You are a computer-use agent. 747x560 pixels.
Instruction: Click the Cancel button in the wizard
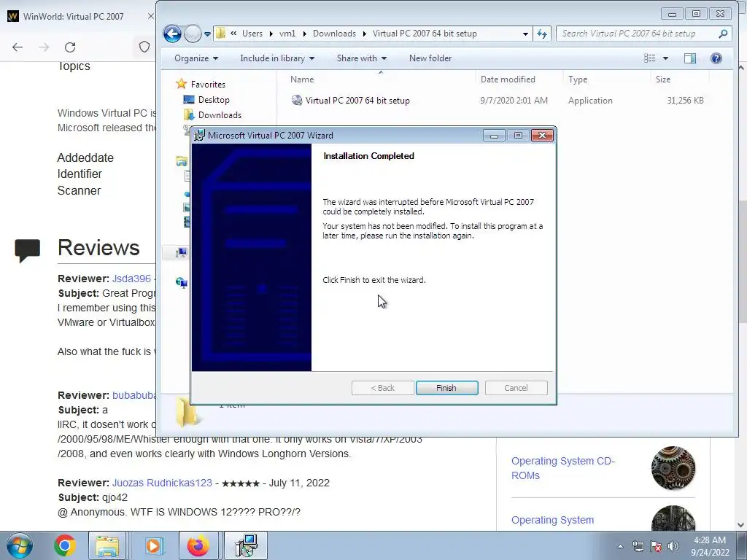(516, 388)
